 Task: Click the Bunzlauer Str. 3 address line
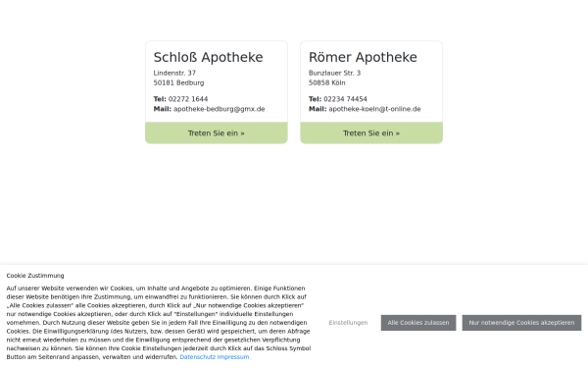click(334, 73)
